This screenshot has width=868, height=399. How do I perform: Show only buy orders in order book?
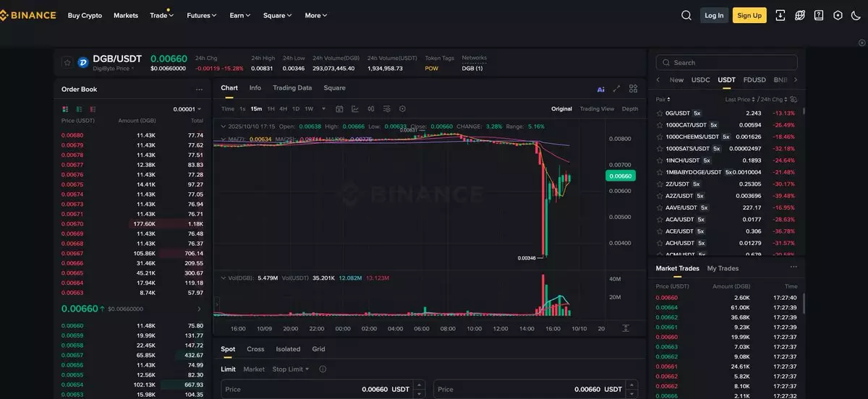[x=79, y=109]
